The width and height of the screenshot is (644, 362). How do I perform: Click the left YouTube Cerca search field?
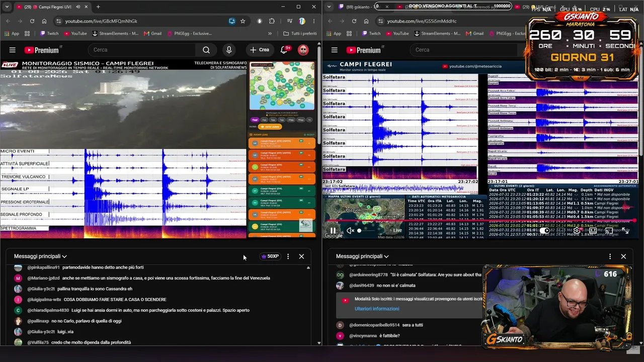(142, 50)
